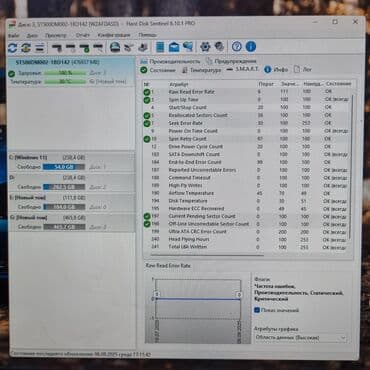Toggle check mark for Raw Read Error Rate

(147, 92)
